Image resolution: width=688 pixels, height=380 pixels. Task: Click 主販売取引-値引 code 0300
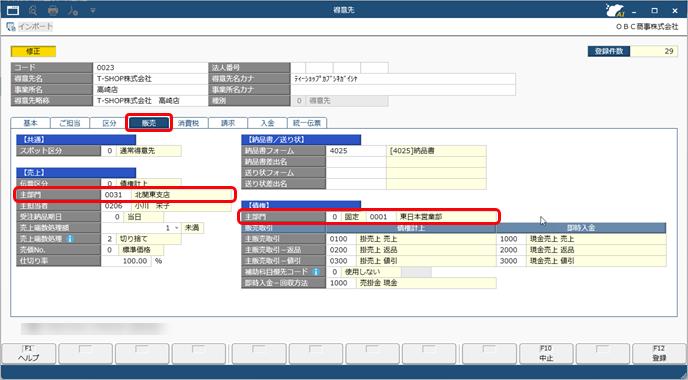341,261
